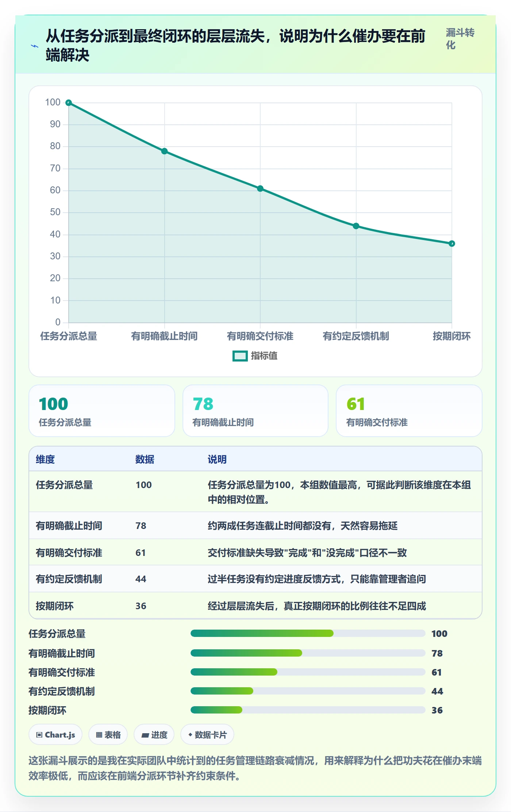Select the table cell with value 36
Screen dimensions: 511x812
(x=141, y=606)
